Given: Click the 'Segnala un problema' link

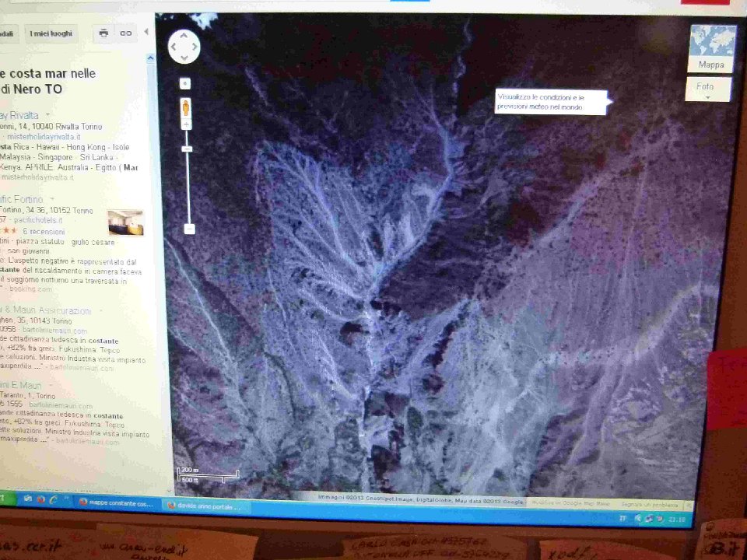Looking at the screenshot, I should click(x=649, y=504).
